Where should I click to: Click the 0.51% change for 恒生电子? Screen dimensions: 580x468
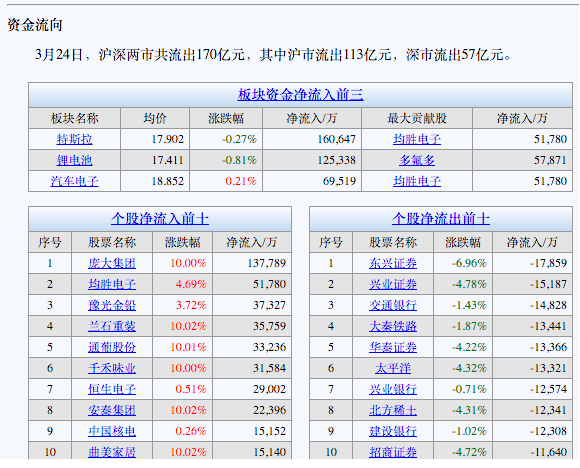point(191,389)
